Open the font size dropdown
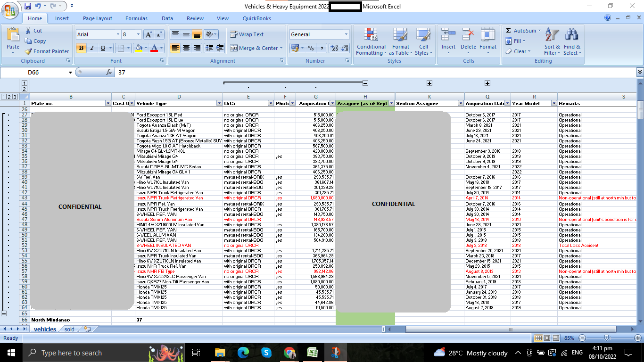Viewport: 644px width, 362px height. pyautogui.click(x=138, y=34)
